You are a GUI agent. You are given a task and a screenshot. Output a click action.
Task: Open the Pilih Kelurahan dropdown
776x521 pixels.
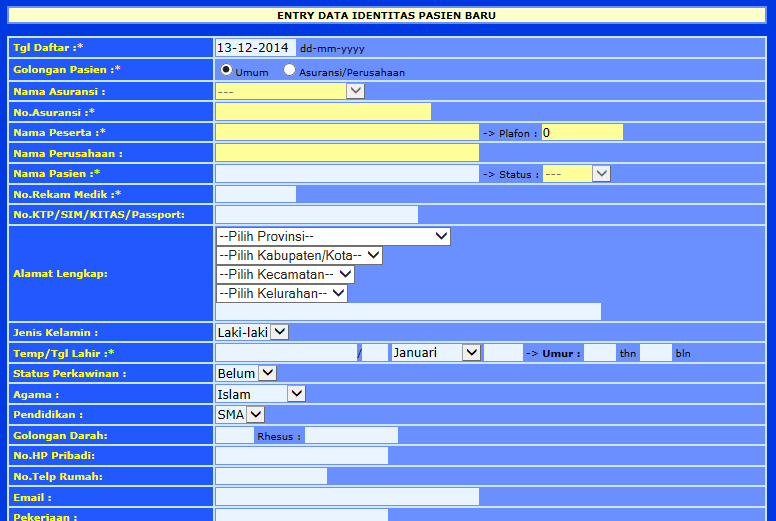tap(282, 293)
